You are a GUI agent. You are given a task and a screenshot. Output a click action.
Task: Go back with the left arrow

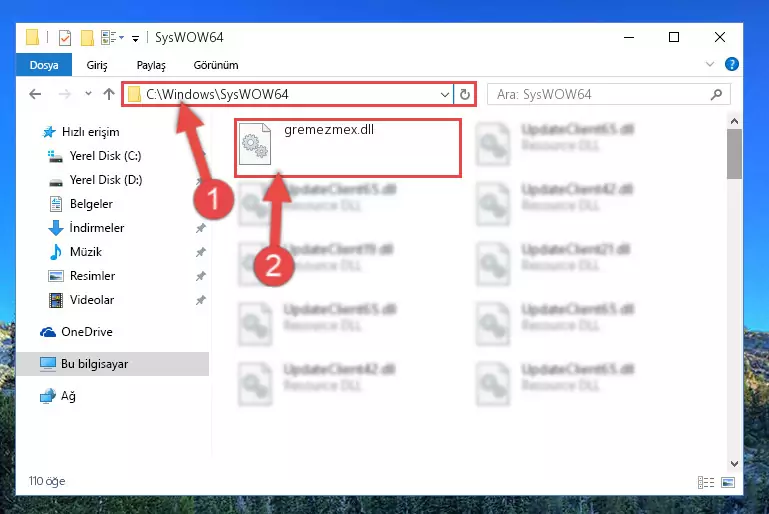pos(35,94)
